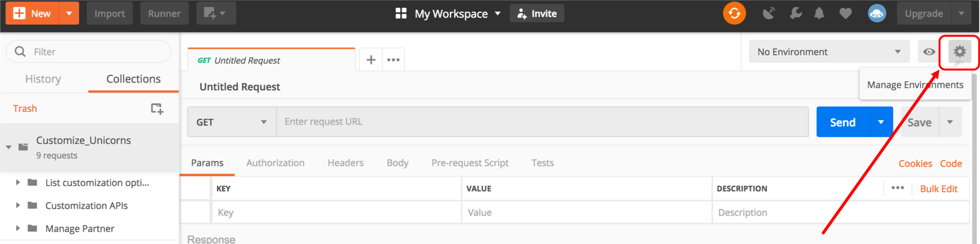Select Customize_Unicorns collection
Screen dimensions: 980x244
click(90, 147)
